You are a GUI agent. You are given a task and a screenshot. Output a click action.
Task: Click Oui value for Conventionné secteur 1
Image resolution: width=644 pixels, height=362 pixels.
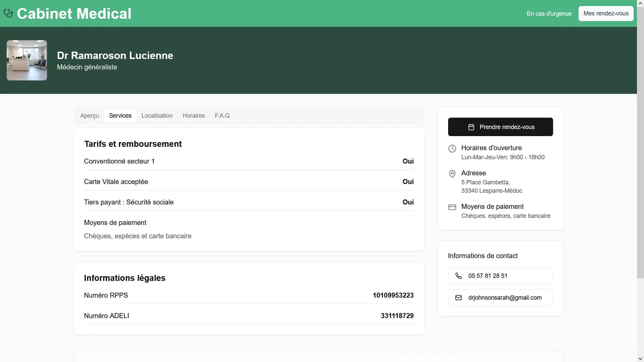[x=408, y=161]
